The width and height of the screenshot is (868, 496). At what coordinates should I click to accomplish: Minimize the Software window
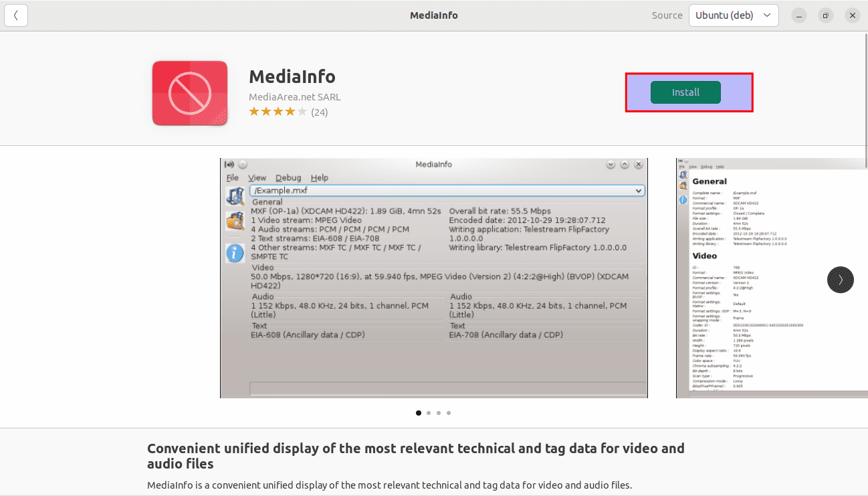(x=800, y=15)
